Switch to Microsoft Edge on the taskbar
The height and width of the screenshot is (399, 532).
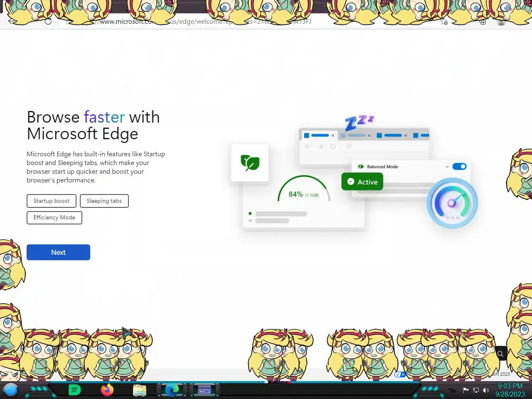click(172, 390)
